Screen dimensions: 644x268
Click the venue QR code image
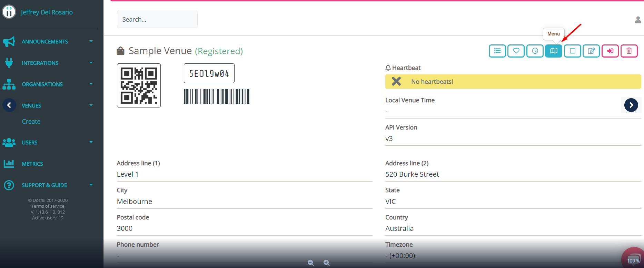tap(139, 85)
